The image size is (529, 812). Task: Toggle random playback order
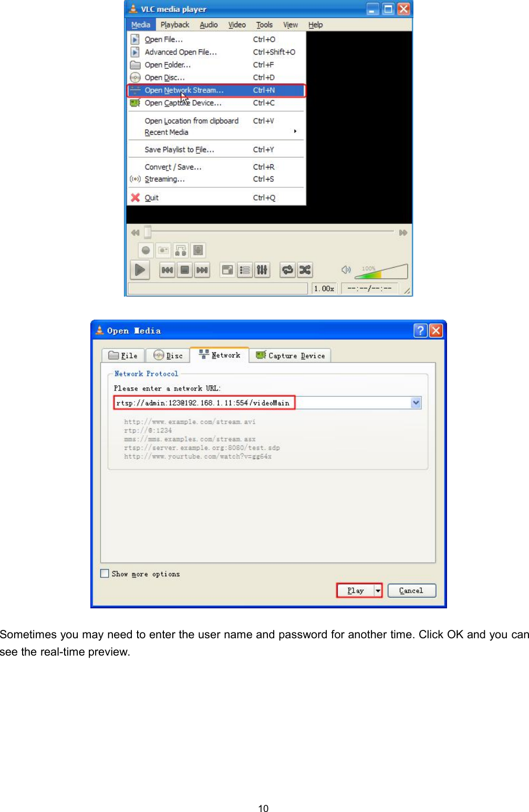click(306, 270)
